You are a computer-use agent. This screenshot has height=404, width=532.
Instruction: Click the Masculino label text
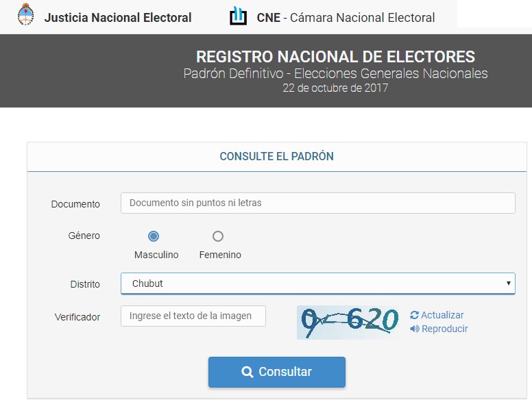[156, 255]
